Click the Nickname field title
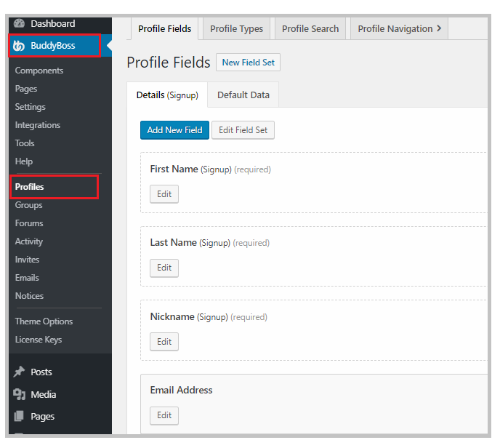Viewport: 500px width, 448px height. pyautogui.click(x=172, y=316)
